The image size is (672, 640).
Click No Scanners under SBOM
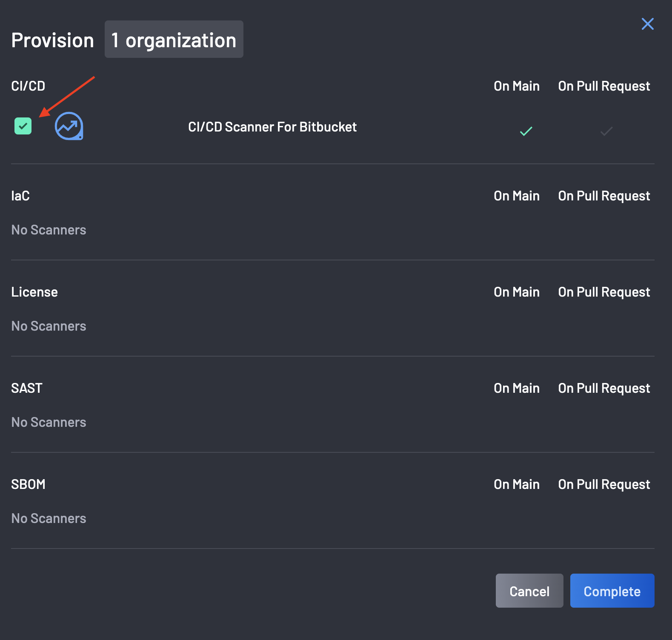tap(49, 518)
